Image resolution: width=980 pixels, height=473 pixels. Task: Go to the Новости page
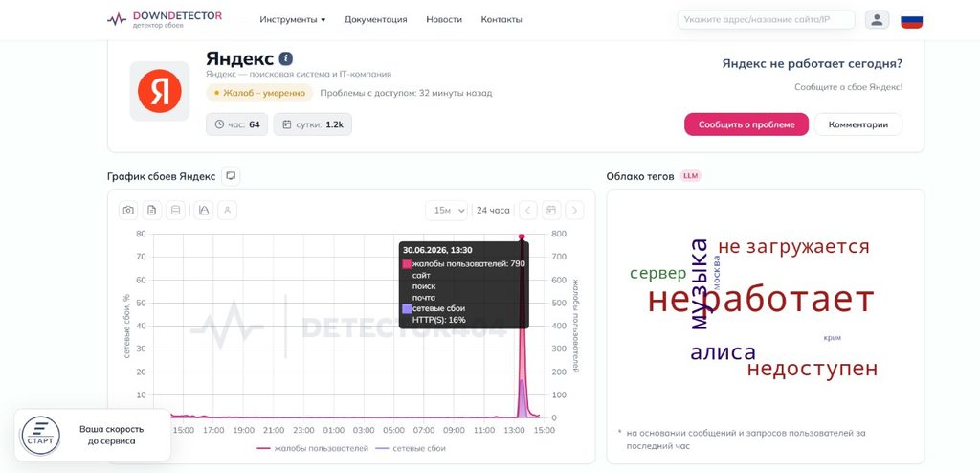click(444, 19)
